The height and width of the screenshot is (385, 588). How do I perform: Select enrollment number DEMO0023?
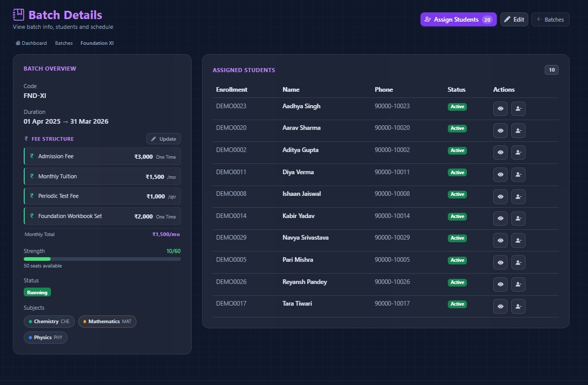[x=231, y=106]
